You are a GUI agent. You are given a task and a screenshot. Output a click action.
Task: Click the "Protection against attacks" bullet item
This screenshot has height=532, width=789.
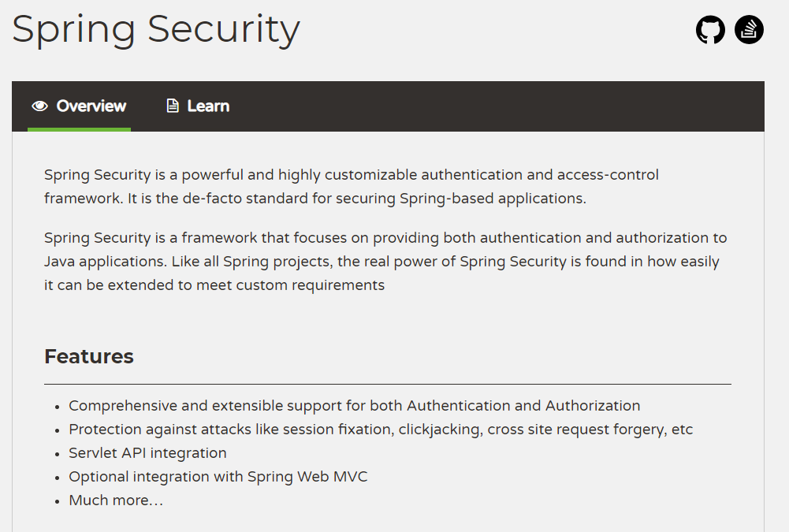pyautogui.click(x=381, y=430)
